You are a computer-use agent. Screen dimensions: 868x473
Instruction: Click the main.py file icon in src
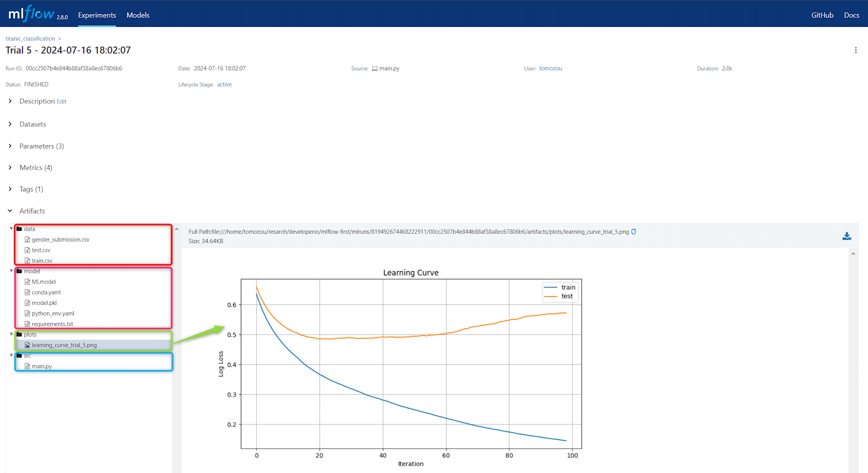point(27,366)
